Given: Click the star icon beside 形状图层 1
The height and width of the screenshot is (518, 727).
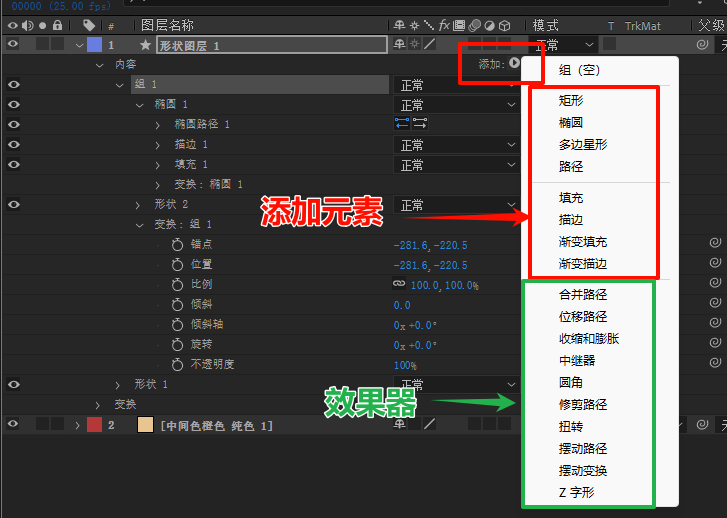Looking at the screenshot, I should 146,45.
